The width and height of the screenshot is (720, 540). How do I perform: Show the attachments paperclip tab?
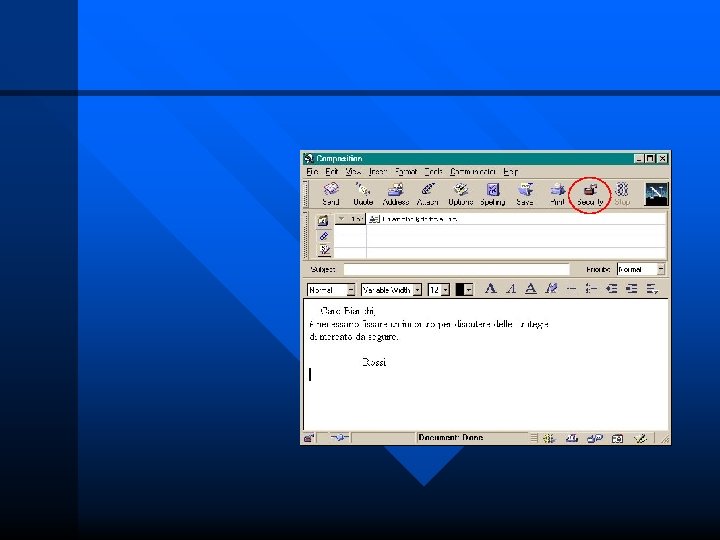(323, 236)
